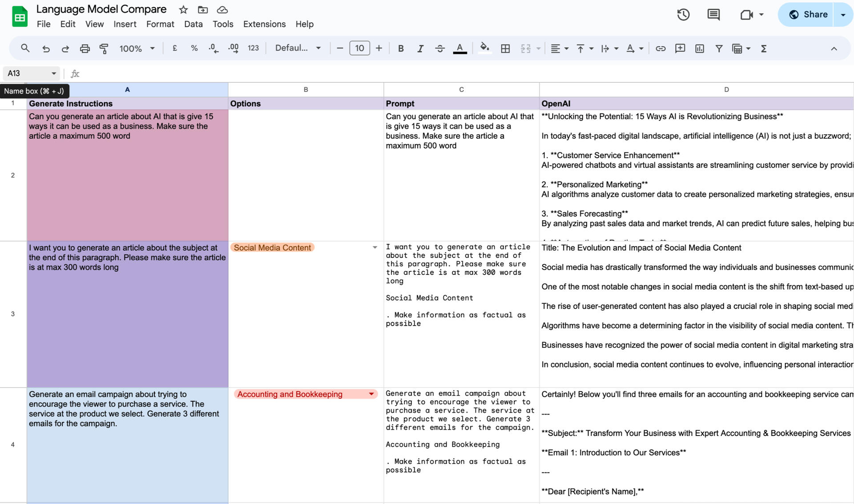This screenshot has width=854, height=504.
Task: Open the Tools menu
Action: pyautogui.click(x=223, y=24)
